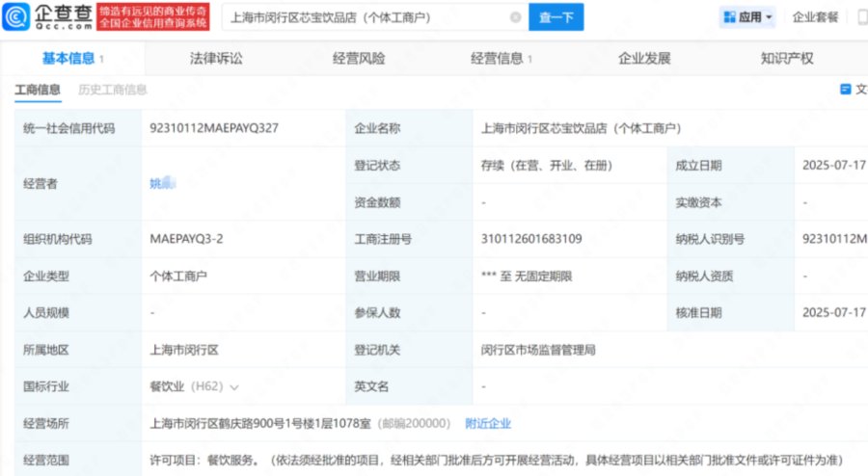Viewport: 868px width, 476px height.
Task: Click the status 存续（在营、开业、在册）
Action: click(547, 166)
